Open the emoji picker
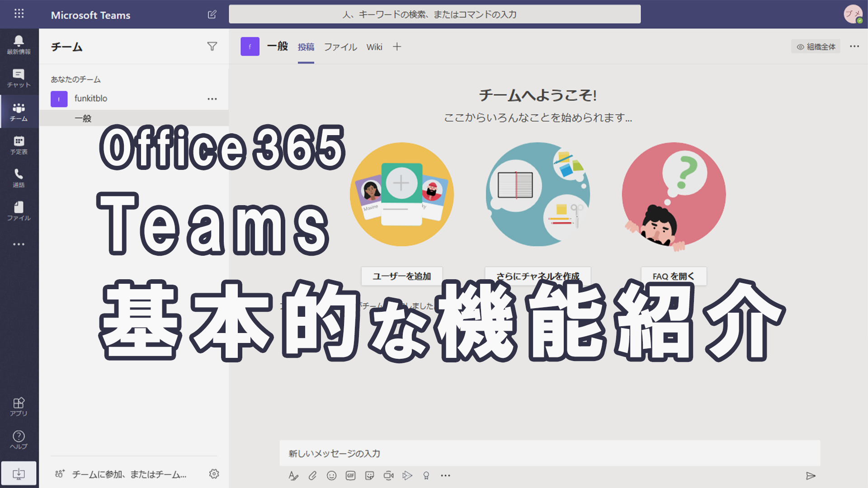Screen dimensions: 868x488 (331, 475)
